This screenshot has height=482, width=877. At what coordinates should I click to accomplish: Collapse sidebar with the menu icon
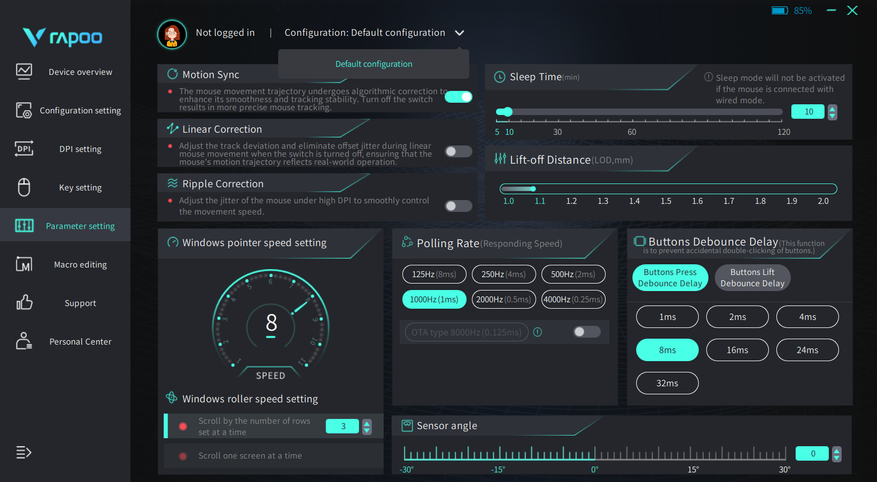23,452
